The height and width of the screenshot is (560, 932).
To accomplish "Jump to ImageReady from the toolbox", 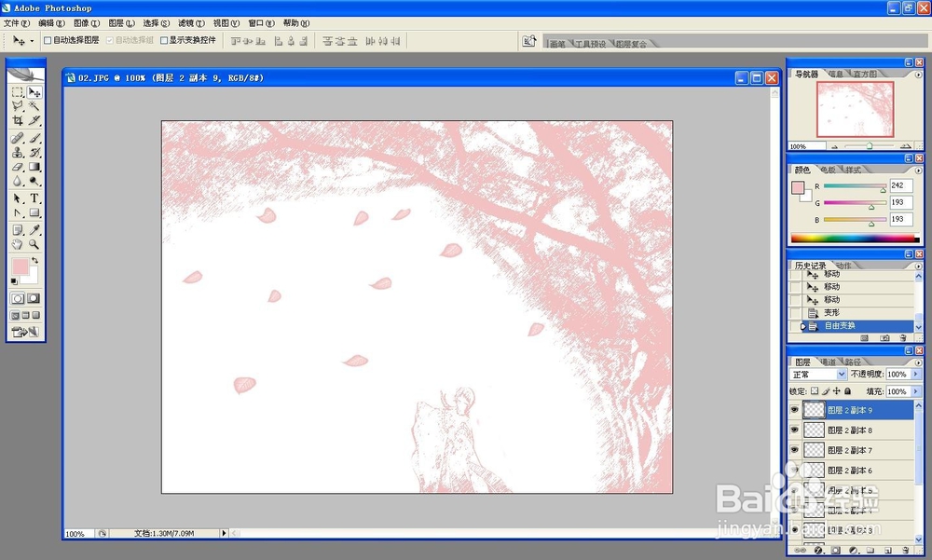I will tap(25, 333).
